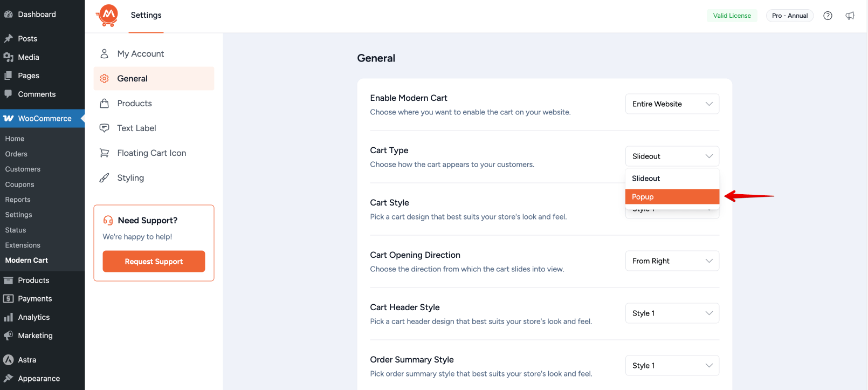Go to WooCommerce Reports
The image size is (868, 390).
(18, 200)
